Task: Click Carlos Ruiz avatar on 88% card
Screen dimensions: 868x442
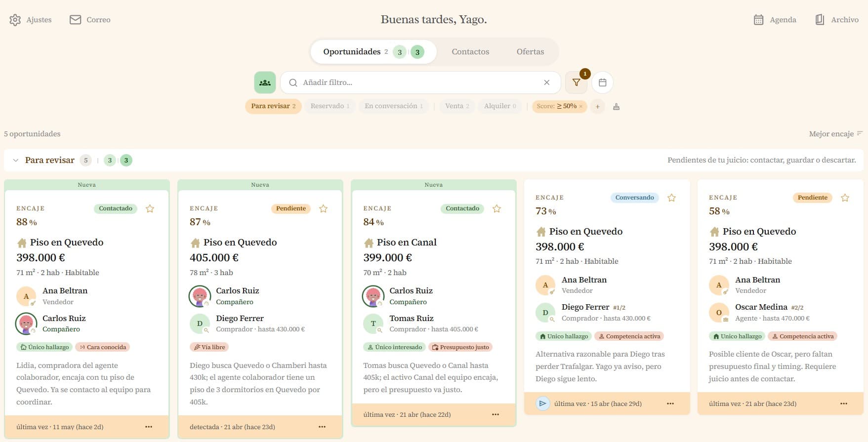Action: coord(26,323)
